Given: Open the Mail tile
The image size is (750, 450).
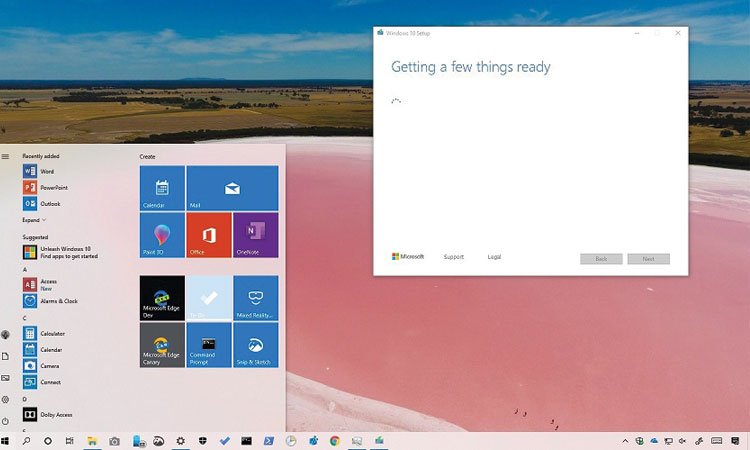Looking at the screenshot, I should point(232,188).
